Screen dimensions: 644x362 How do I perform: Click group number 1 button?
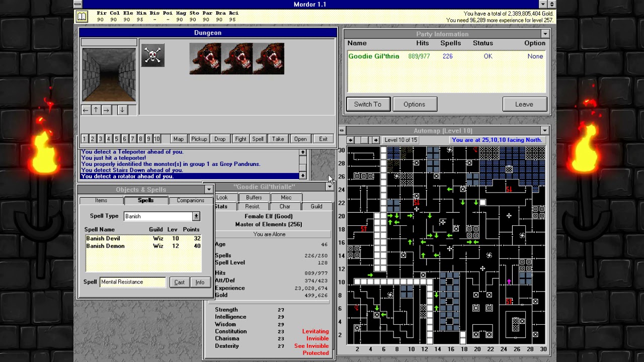click(84, 139)
